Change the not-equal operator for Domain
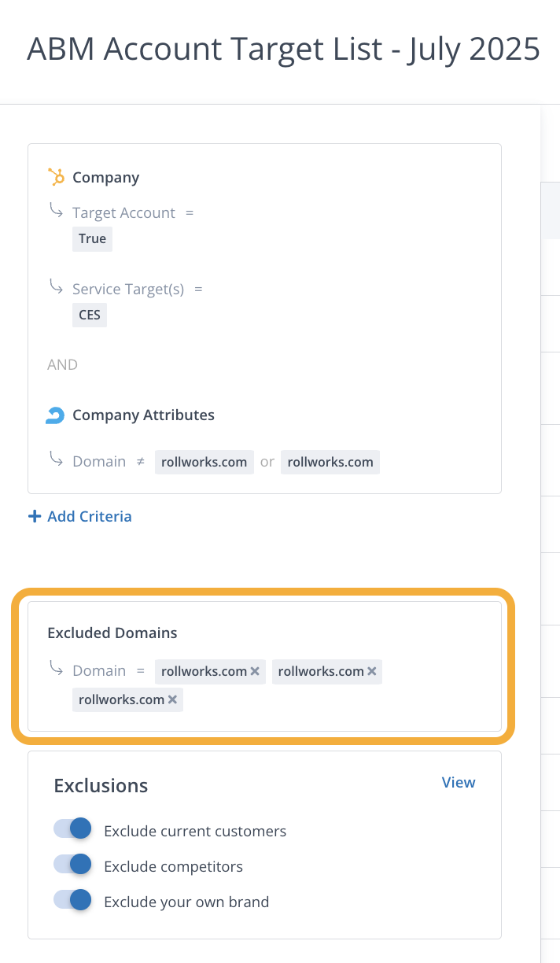560x963 pixels. point(141,462)
